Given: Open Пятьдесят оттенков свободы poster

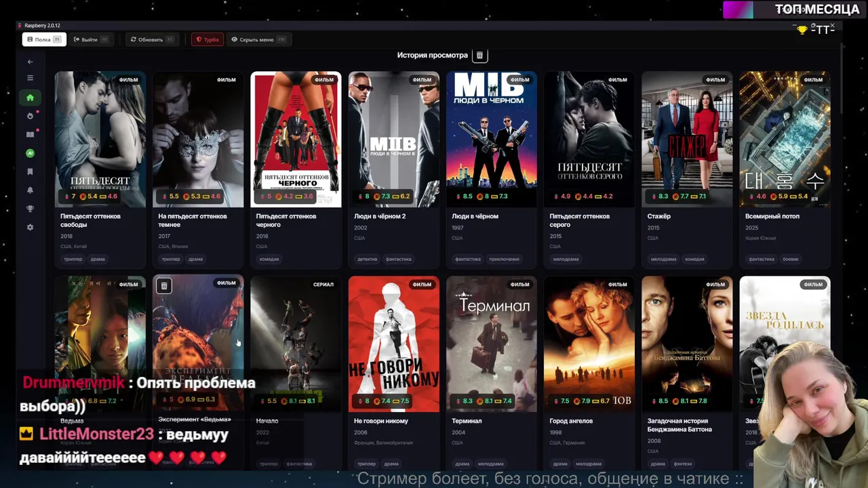Looking at the screenshot, I should click(x=100, y=140).
